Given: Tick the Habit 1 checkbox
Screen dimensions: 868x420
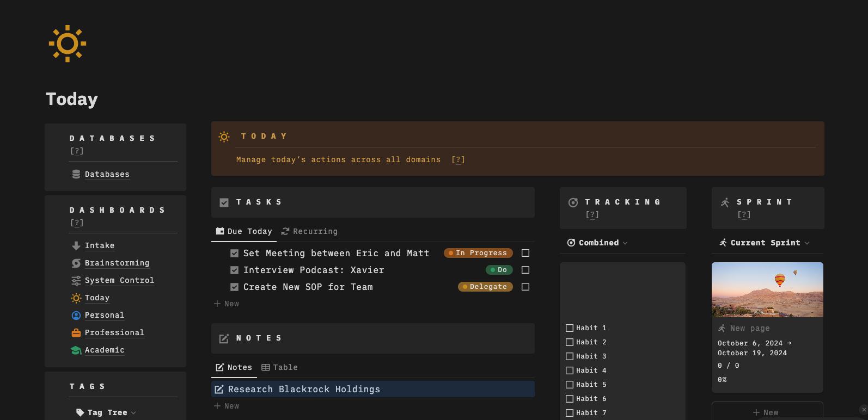Looking at the screenshot, I should pos(570,328).
